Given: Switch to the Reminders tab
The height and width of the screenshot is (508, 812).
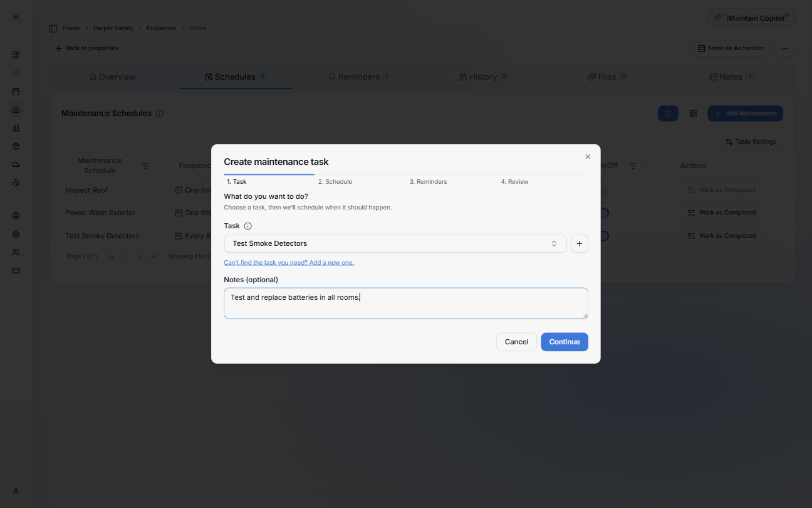Looking at the screenshot, I should [x=359, y=77].
